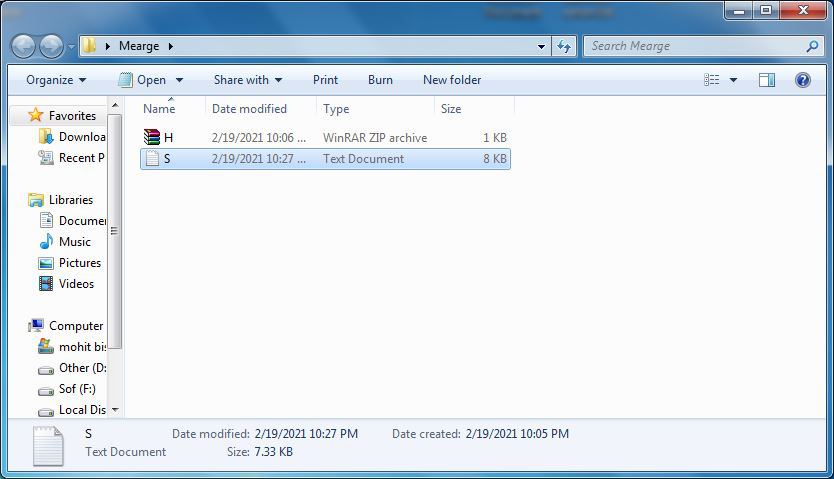Select Mearge in the address bar path
This screenshot has height=479, width=834.
(139, 46)
